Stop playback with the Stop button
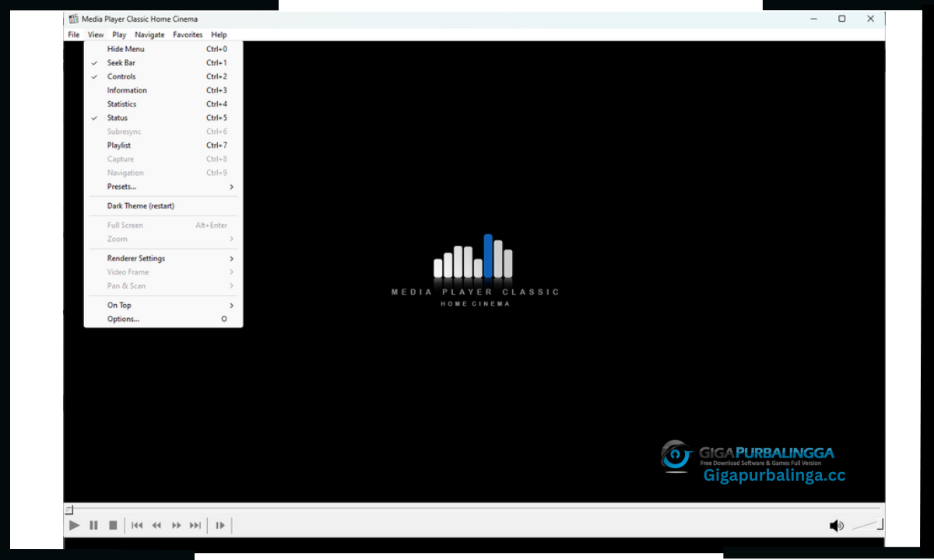This screenshot has width=934, height=560. point(113,526)
